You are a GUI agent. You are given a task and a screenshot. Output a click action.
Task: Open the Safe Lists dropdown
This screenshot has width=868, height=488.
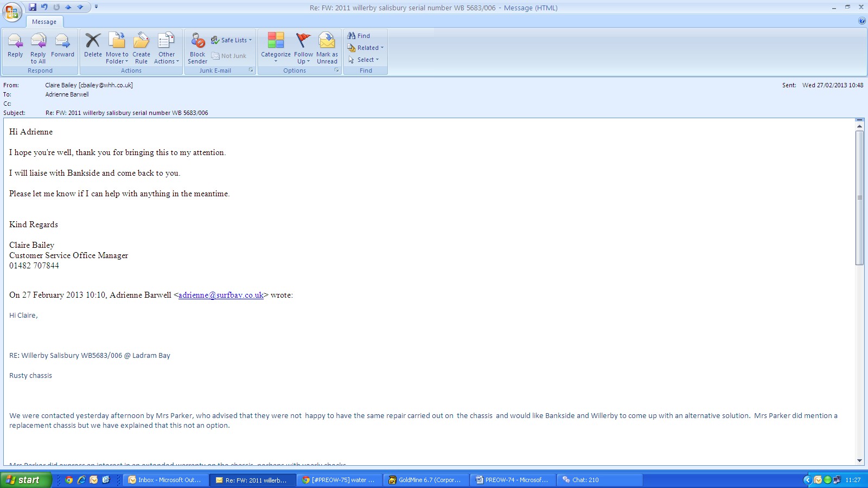232,40
